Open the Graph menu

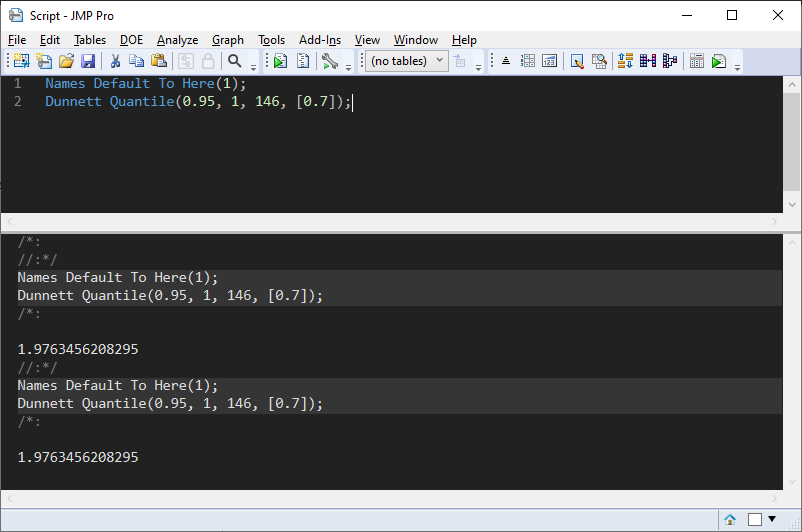(x=228, y=40)
